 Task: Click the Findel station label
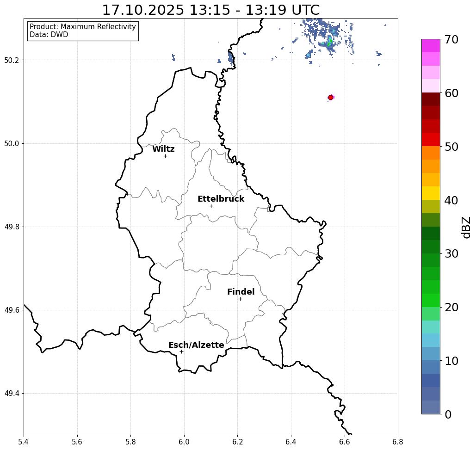click(x=241, y=292)
